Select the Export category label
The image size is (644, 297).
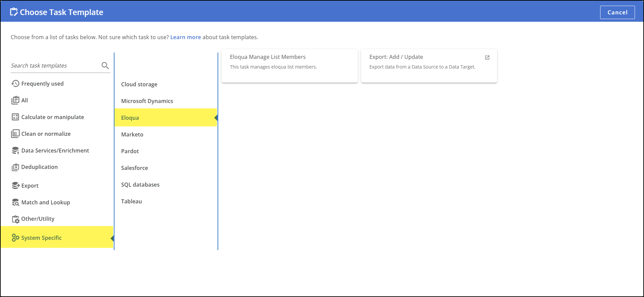click(x=30, y=186)
